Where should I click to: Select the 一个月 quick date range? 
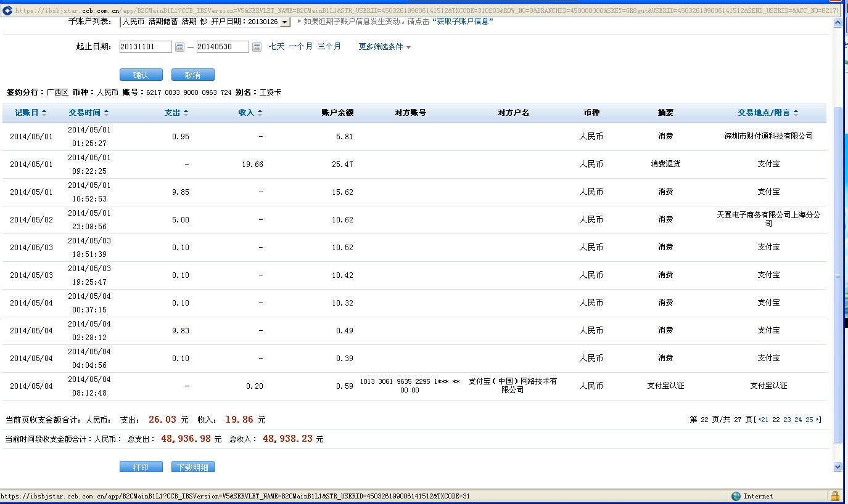pos(300,46)
